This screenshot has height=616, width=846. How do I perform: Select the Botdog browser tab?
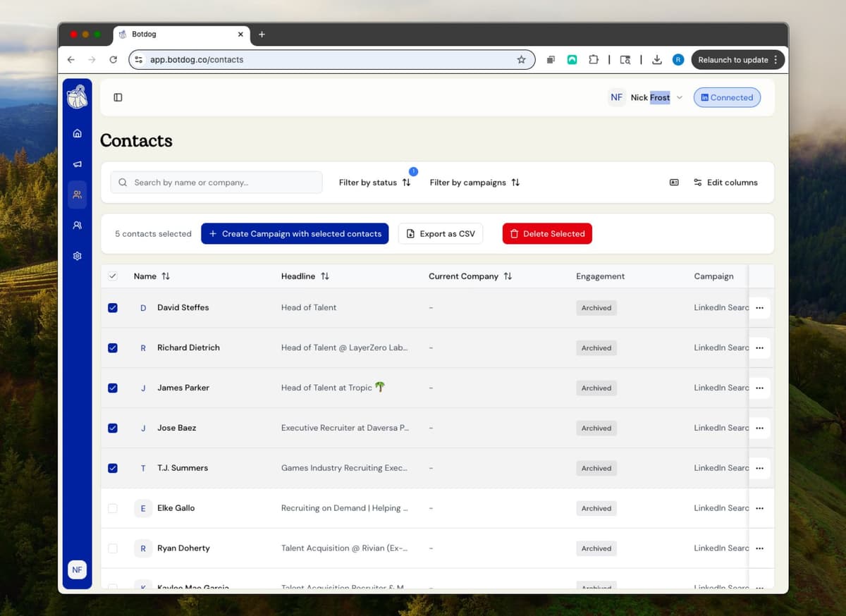(180, 35)
